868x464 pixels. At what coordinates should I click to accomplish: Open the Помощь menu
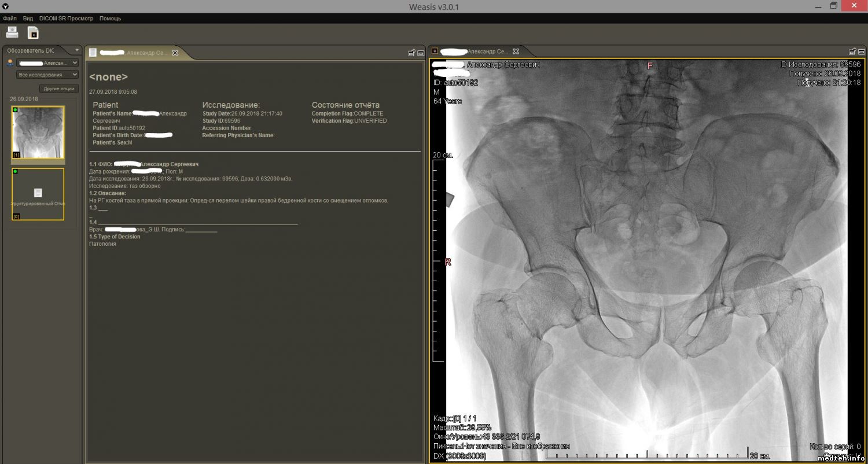point(110,19)
